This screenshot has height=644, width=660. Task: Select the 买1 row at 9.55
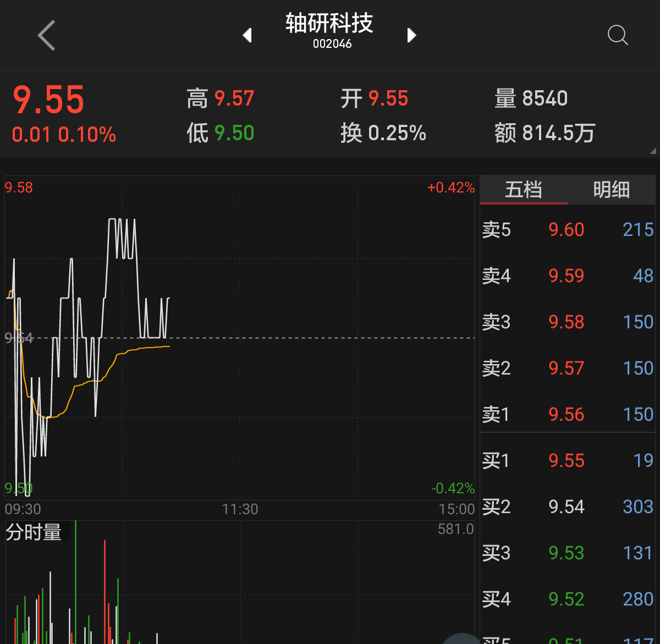coord(568,460)
